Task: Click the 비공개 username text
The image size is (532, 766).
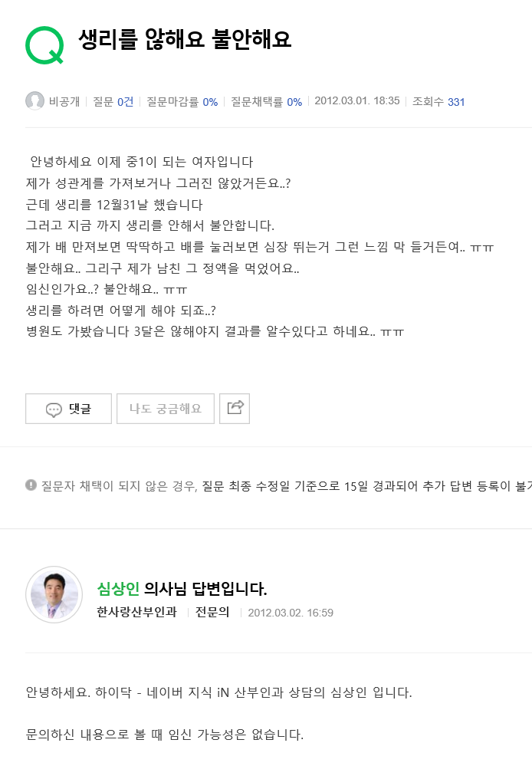Action: [64, 100]
